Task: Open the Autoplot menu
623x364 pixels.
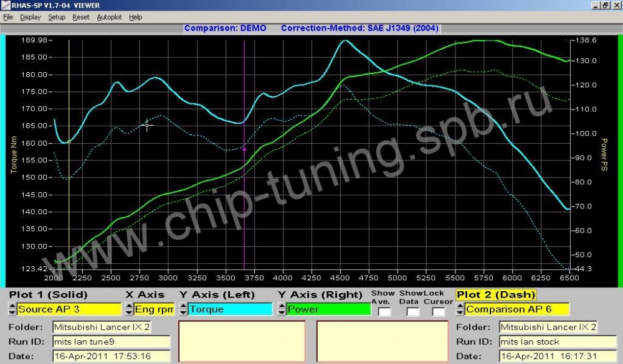Action: (109, 17)
